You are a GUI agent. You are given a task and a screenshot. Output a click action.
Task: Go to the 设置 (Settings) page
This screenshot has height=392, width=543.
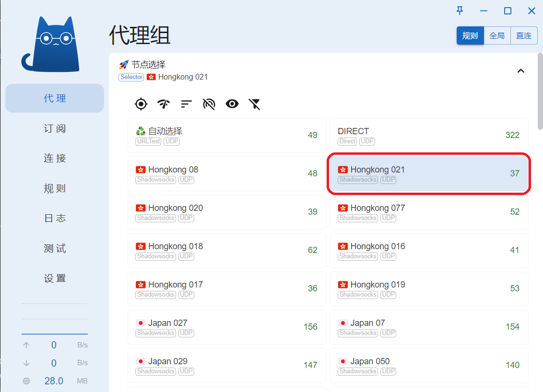55,278
